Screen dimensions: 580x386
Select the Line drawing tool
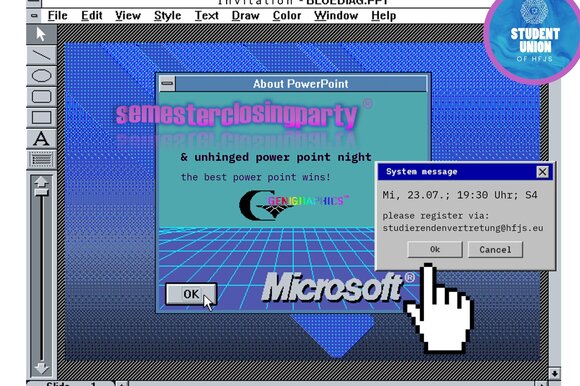[x=41, y=55]
